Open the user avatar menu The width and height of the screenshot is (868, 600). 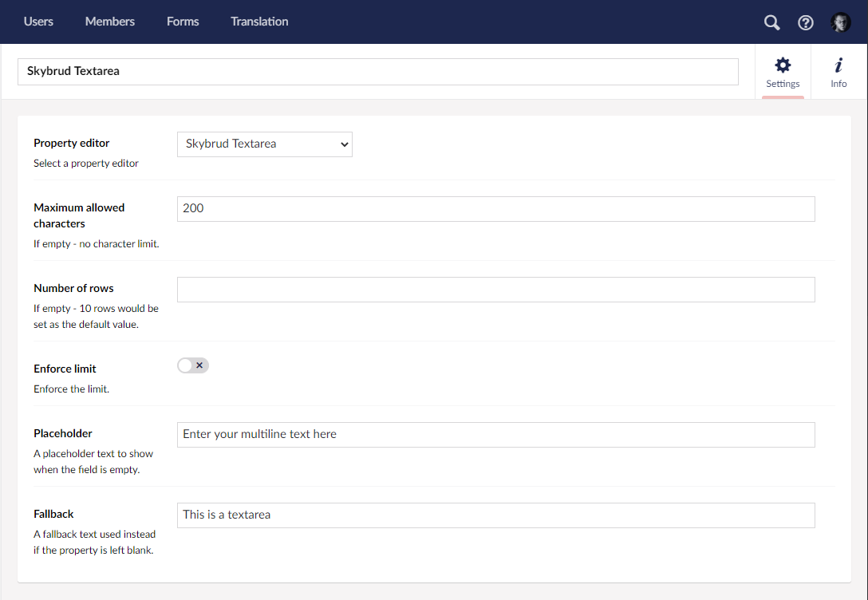pyautogui.click(x=840, y=22)
